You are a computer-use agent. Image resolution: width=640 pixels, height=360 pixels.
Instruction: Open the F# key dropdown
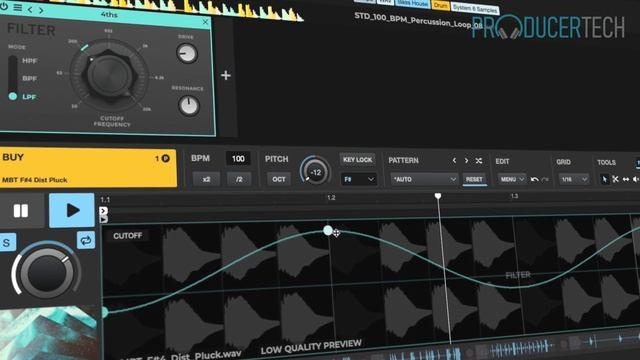click(x=358, y=179)
